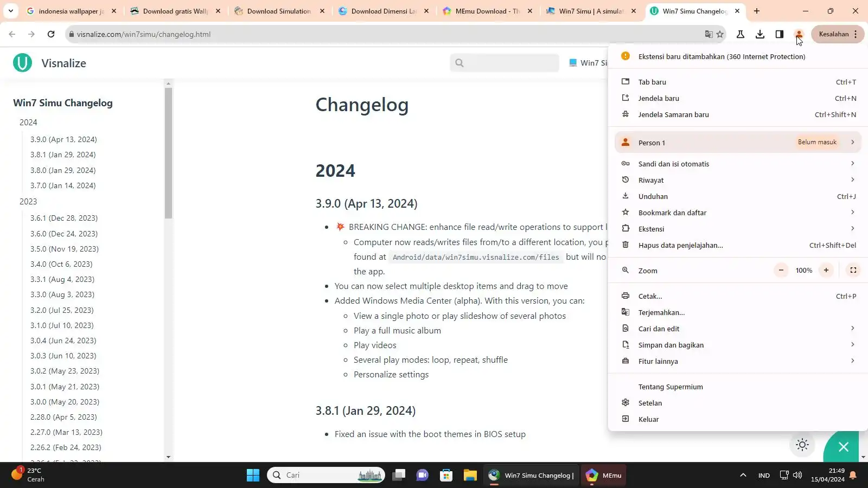Image resolution: width=868 pixels, height=488 pixels.
Task: Open a new tab with plus button
Action: [757, 11]
